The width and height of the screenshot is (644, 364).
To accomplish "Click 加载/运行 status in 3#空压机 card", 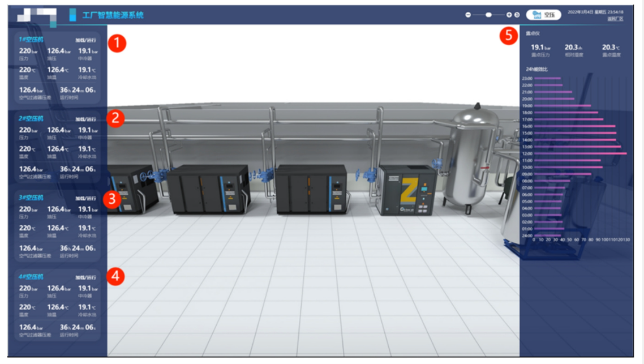I will click(85, 199).
